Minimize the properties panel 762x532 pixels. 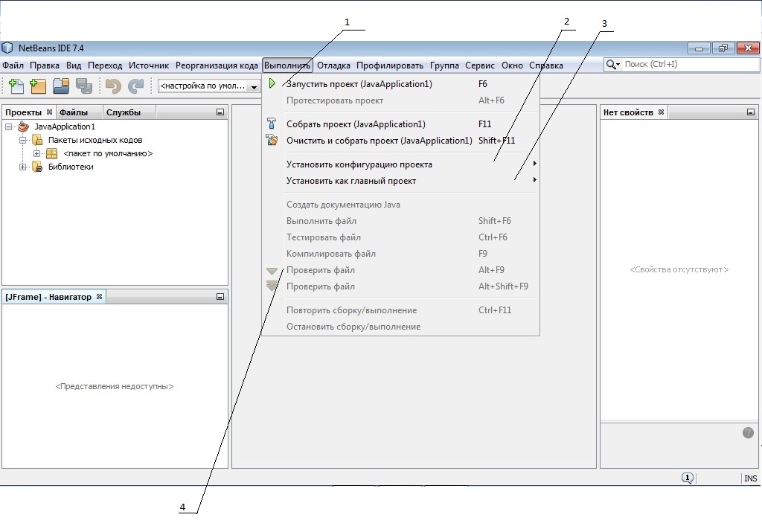pyautogui.click(x=751, y=112)
